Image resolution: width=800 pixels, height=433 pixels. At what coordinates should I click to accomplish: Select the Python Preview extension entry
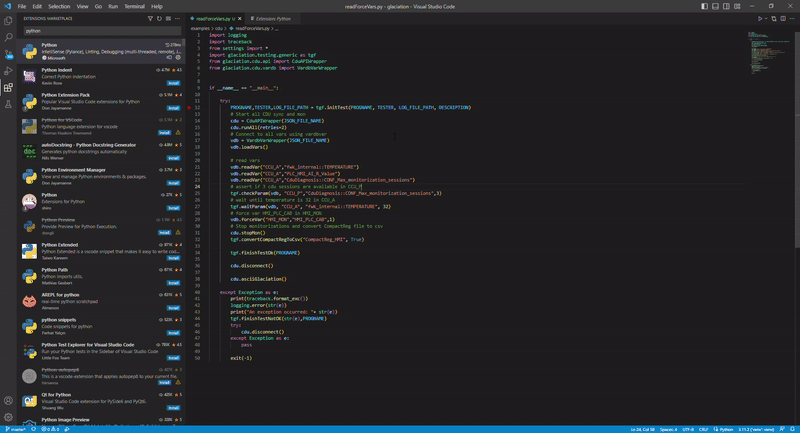101,226
